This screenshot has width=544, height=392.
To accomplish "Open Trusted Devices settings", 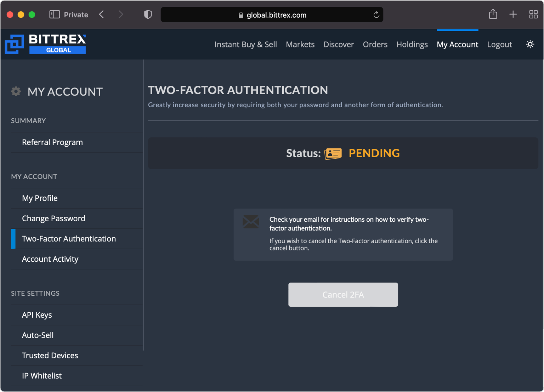I will [77, 356].
